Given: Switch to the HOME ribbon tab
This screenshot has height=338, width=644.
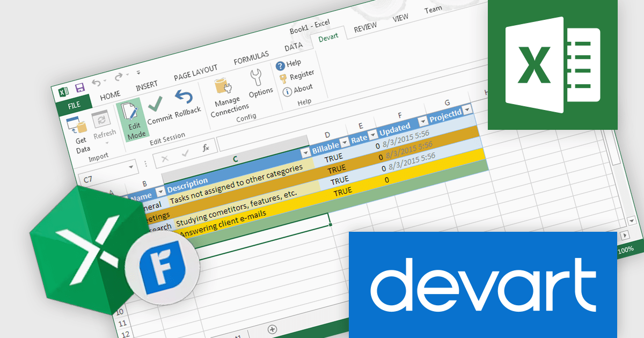Looking at the screenshot, I should (x=110, y=95).
